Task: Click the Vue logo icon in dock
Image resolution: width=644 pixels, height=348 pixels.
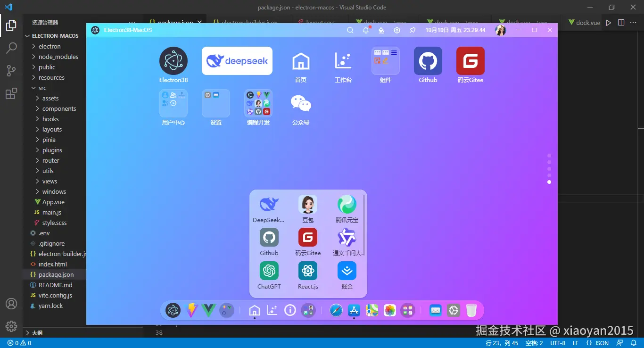Action: [209, 310]
